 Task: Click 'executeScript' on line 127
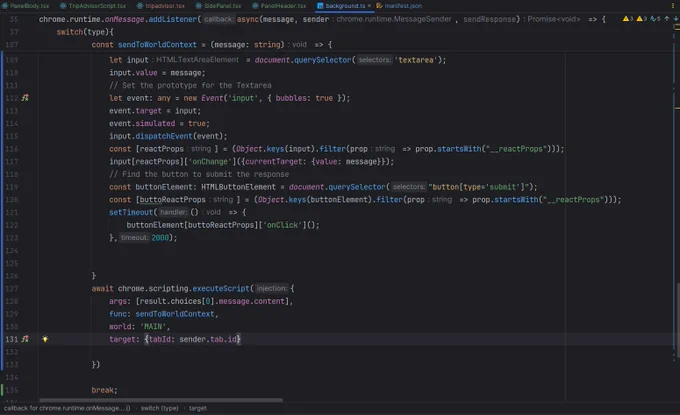click(x=221, y=288)
